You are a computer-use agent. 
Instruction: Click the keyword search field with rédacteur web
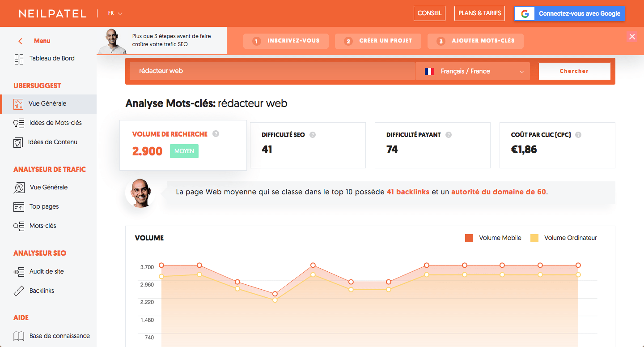pyautogui.click(x=272, y=71)
